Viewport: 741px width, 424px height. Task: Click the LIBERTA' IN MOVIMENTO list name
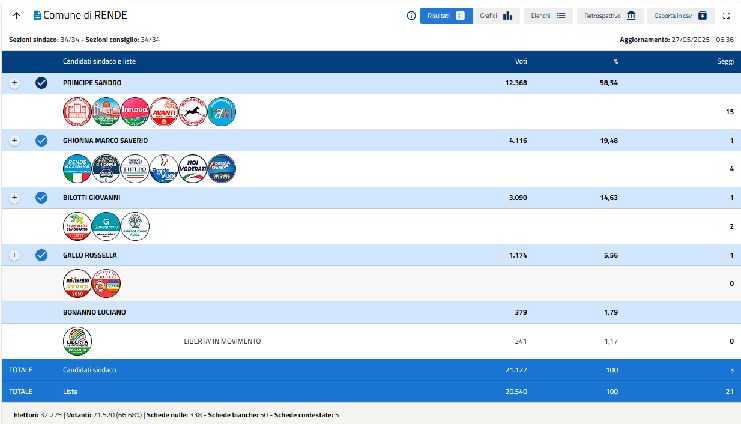click(222, 341)
